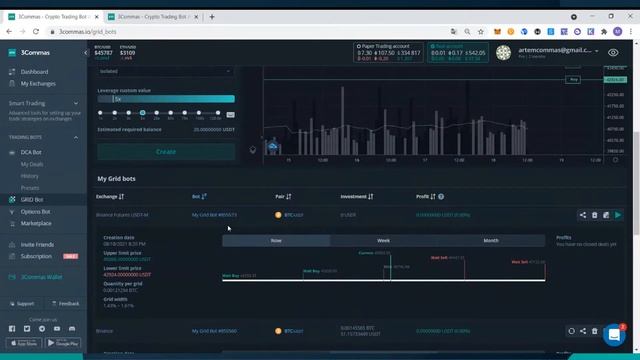Image resolution: width=640 pixels, height=360 pixels.
Task: Select the Now tab
Action: [x=276, y=241]
